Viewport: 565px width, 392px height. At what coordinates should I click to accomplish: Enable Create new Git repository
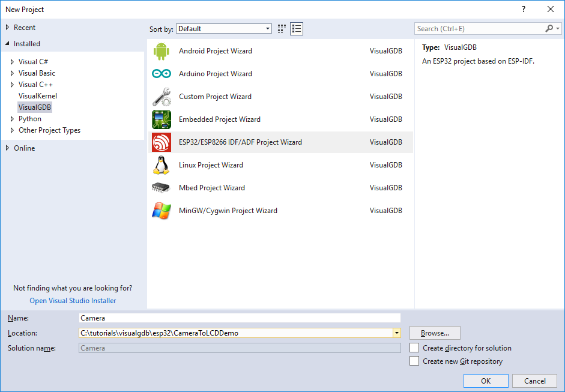(x=414, y=361)
